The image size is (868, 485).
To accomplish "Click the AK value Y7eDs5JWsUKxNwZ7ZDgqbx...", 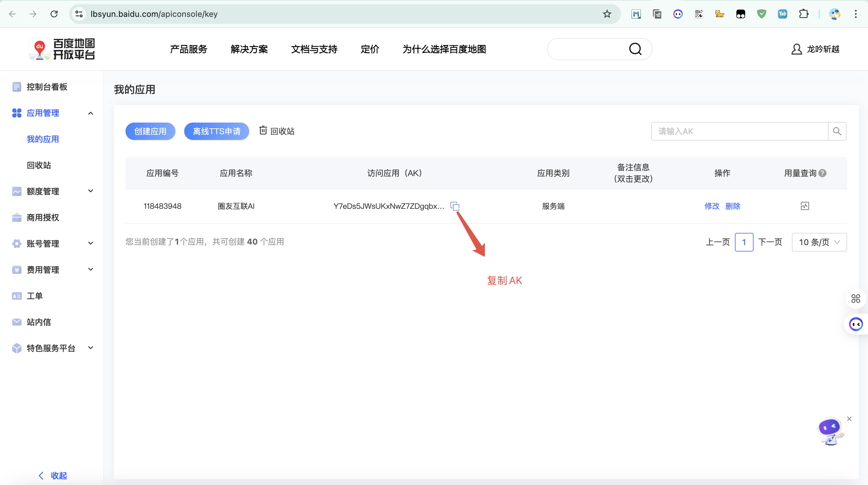I will 389,206.
